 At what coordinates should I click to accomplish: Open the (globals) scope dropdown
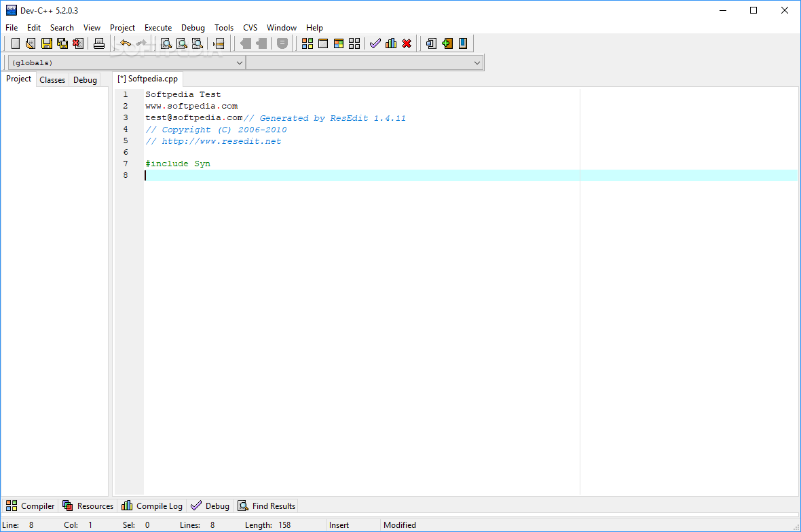127,63
